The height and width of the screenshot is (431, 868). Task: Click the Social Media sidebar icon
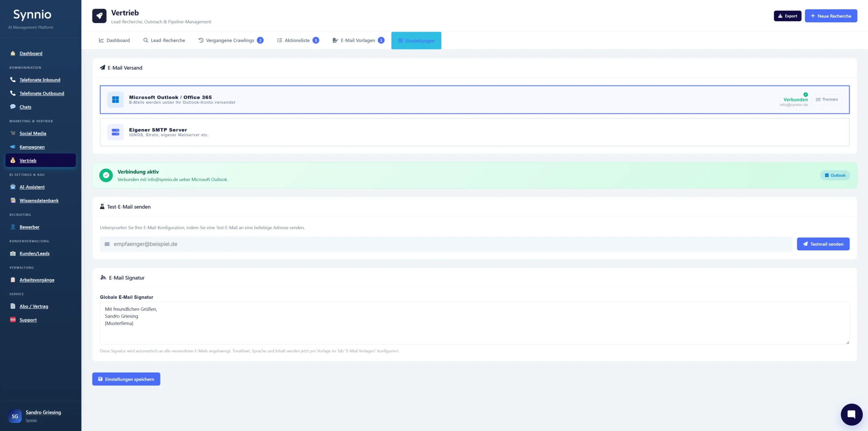click(13, 133)
